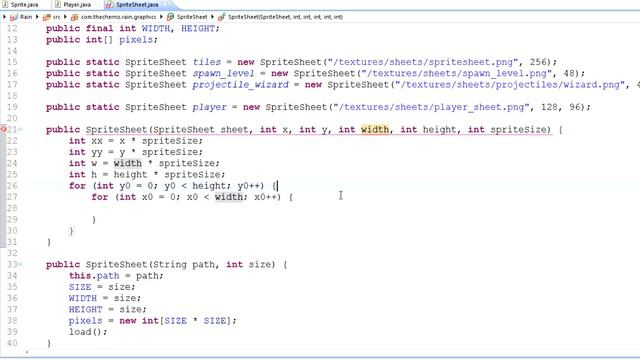Click the 'player' field name on line 19
This screenshot has width=640, height=360.
[209, 107]
